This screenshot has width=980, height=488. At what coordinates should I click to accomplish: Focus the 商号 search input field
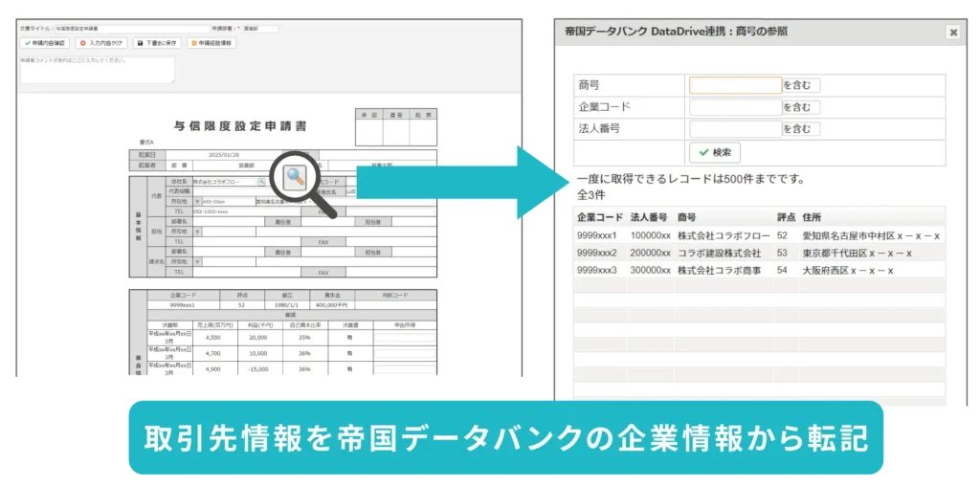point(735,85)
